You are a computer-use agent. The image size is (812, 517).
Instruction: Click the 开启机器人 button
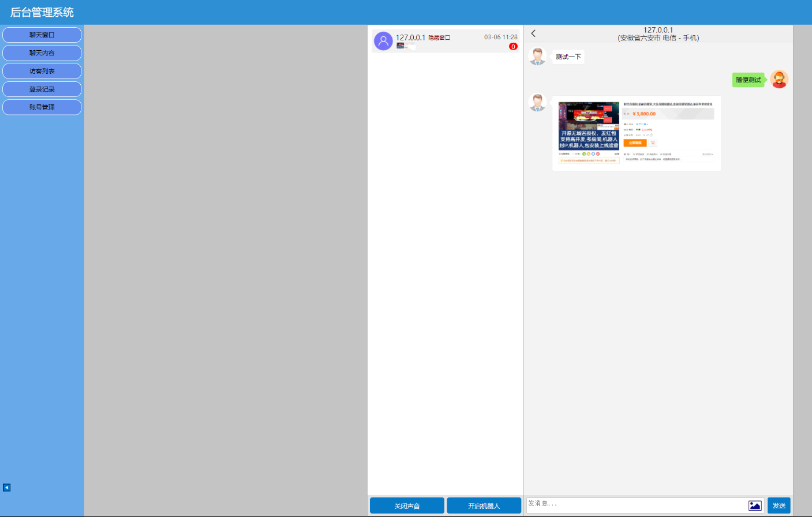[484, 505]
